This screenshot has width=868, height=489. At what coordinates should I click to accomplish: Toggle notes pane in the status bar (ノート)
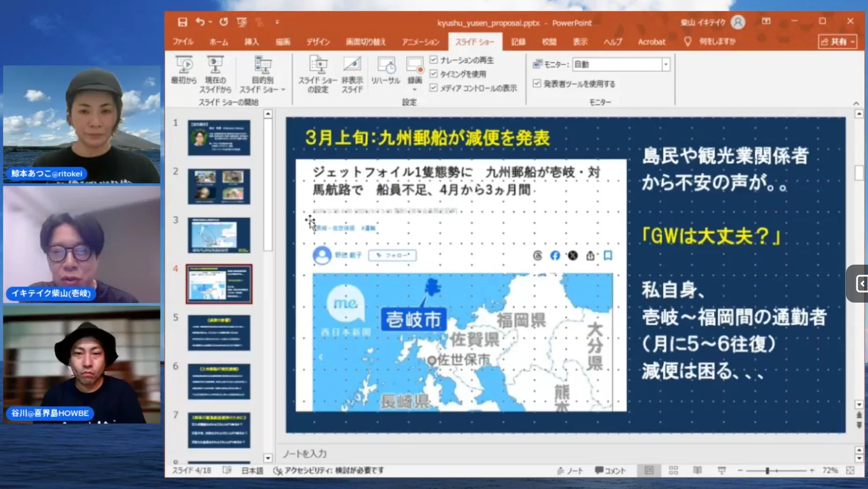570,470
